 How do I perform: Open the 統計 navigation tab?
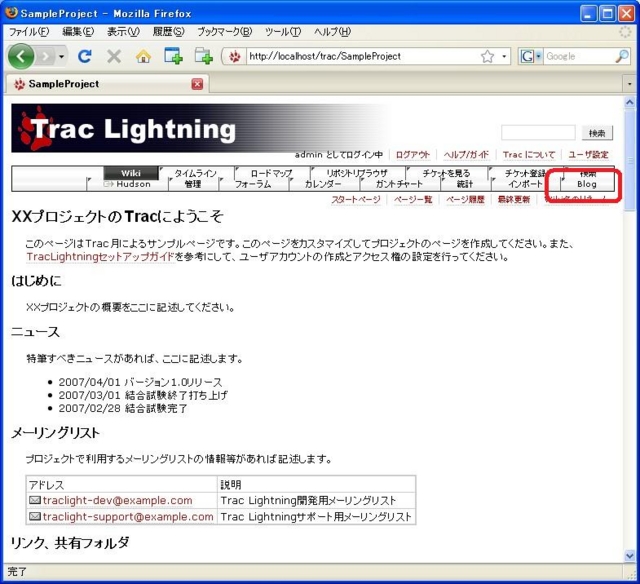(x=465, y=184)
